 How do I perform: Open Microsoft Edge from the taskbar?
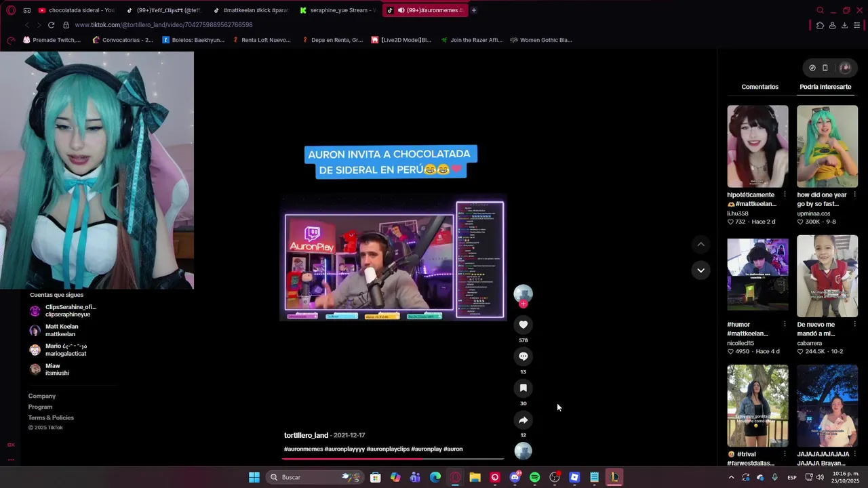click(435, 477)
